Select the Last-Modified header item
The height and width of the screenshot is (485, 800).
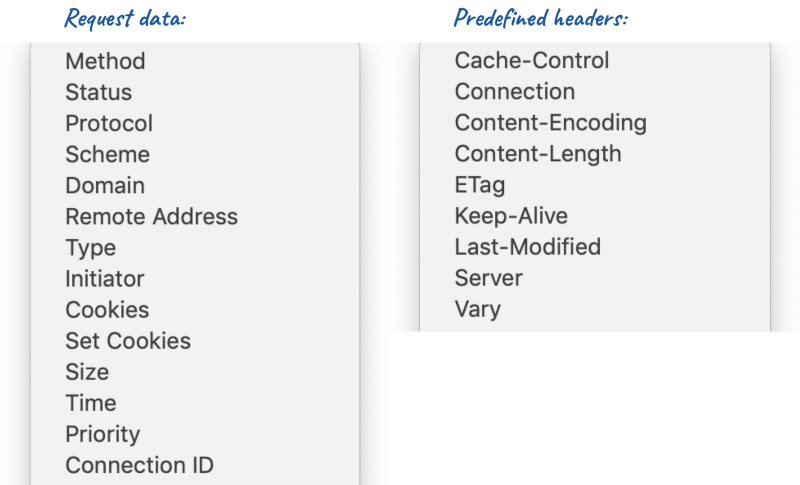click(x=595, y=247)
